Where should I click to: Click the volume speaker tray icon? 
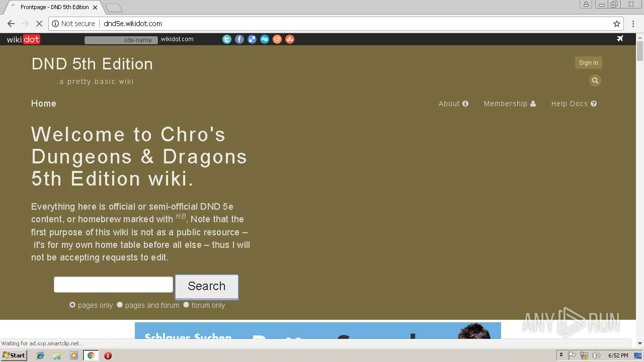597,355
